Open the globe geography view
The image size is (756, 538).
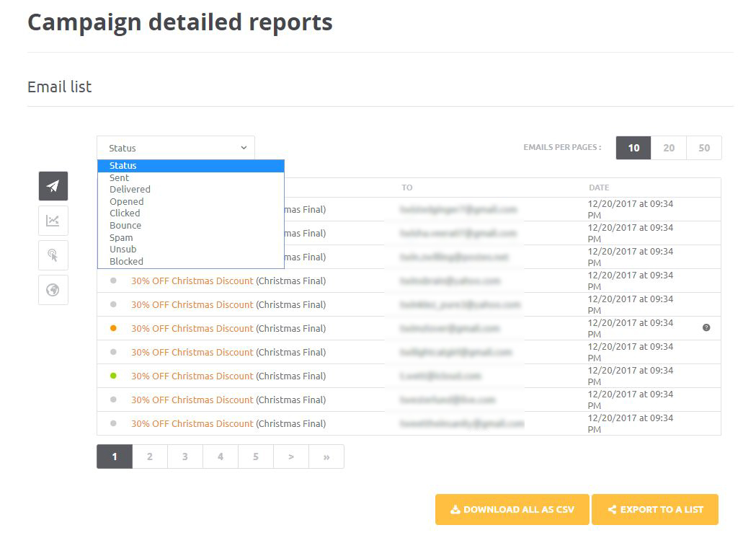click(x=53, y=290)
